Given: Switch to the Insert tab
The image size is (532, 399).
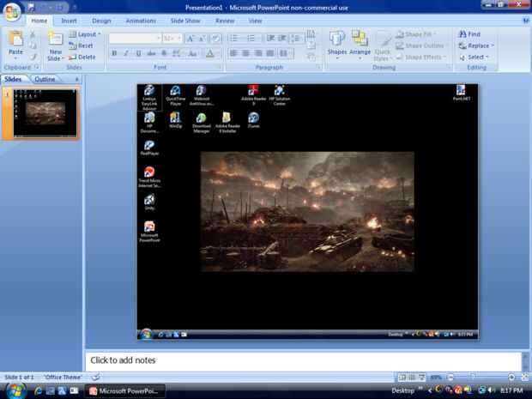Looking at the screenshot, I should coord(69,21).
